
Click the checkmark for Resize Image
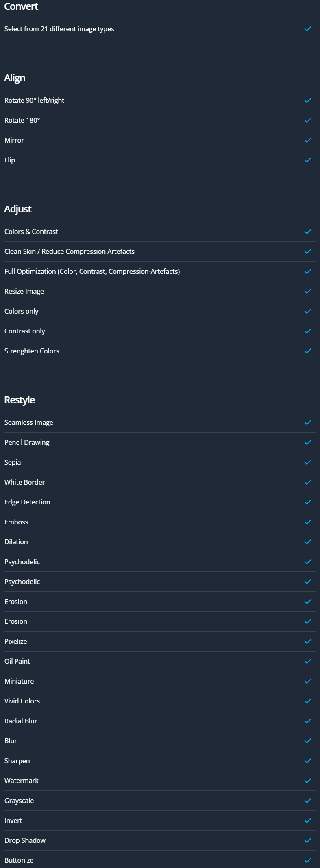pyautogui.click(x=308, y=291)
